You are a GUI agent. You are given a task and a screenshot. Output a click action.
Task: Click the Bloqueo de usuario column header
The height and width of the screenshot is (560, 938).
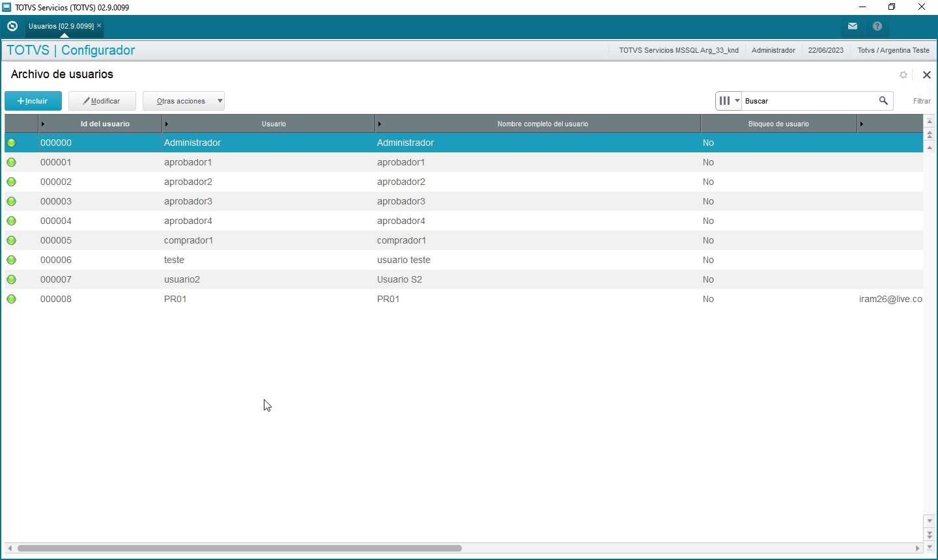(778, 124)
